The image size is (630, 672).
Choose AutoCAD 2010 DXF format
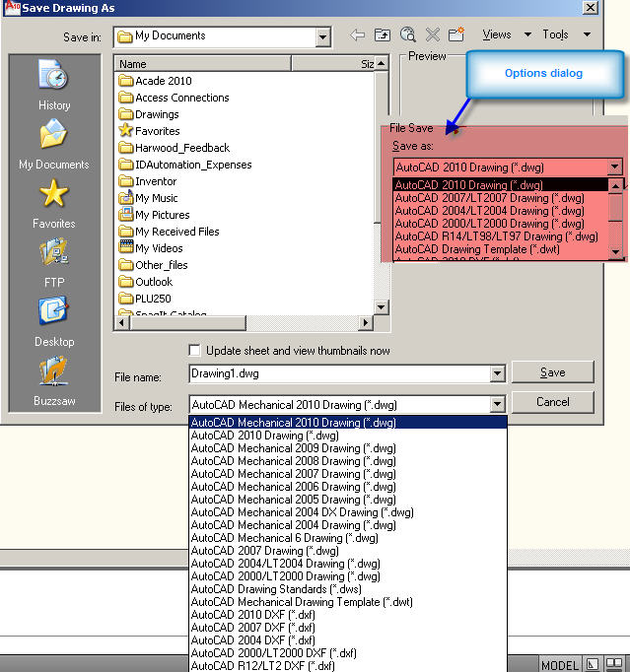tap(348, 614)
